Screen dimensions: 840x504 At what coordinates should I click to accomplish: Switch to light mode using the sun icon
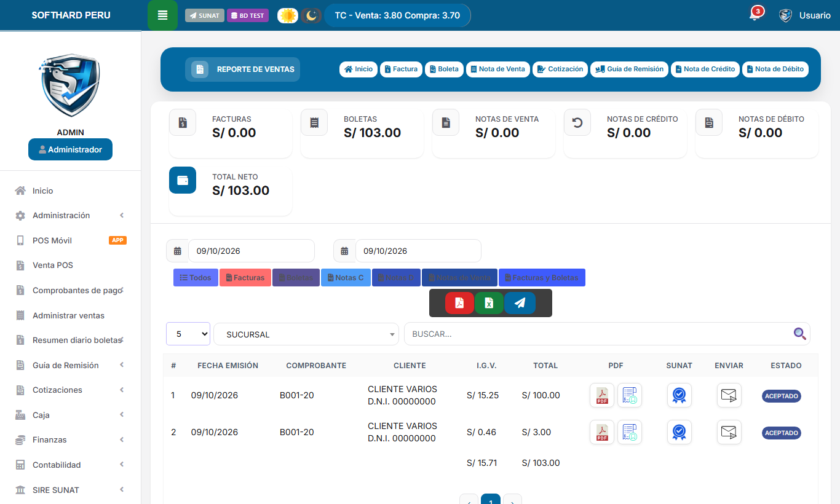coord(288,15)
